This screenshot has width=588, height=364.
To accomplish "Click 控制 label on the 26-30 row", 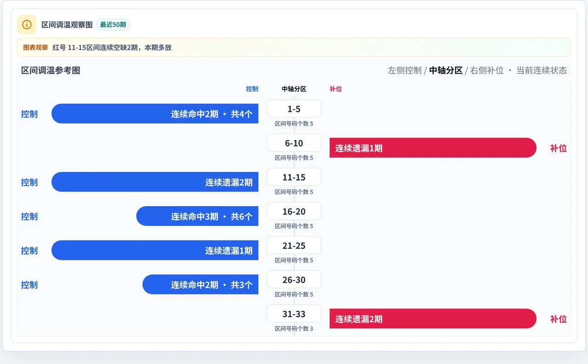I will coord(29,285).
